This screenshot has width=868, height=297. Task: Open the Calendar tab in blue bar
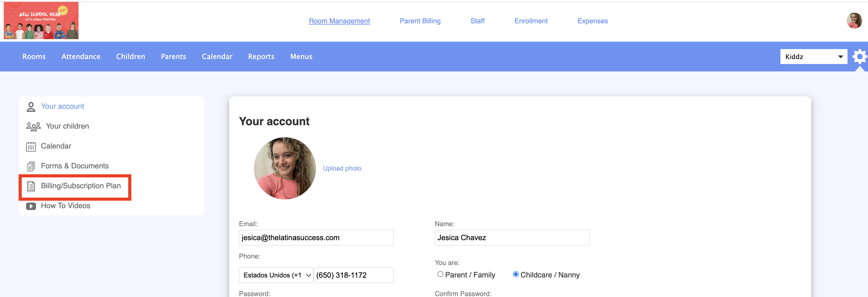click(x=217, y=57)
